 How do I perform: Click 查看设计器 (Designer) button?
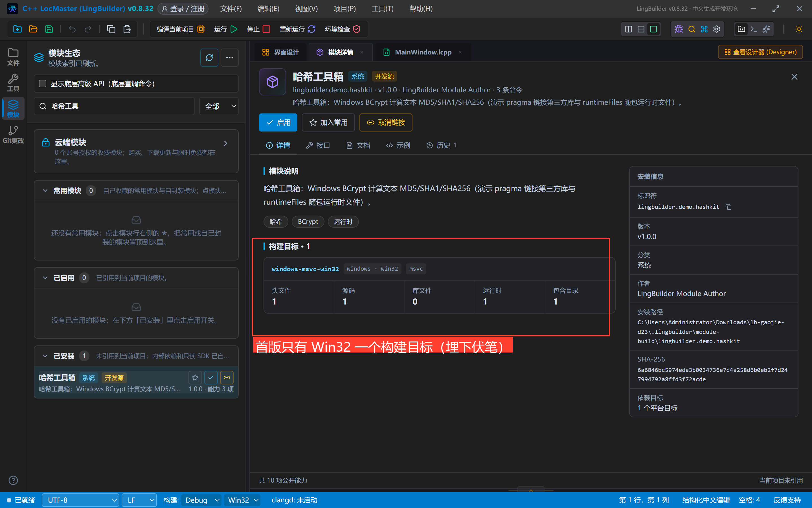pos(760,52)
